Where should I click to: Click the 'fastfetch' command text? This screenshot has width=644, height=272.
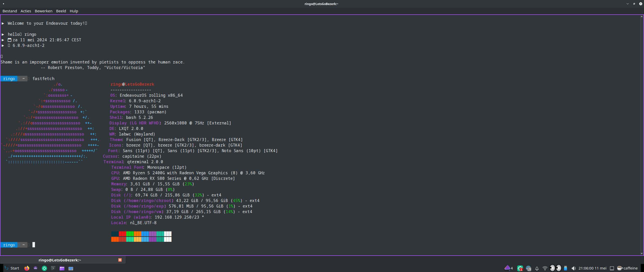43,79
